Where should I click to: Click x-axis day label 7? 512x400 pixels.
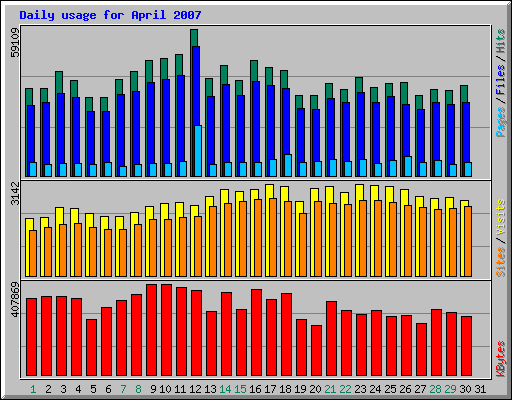pyautogui.click(x=123, y=389)
